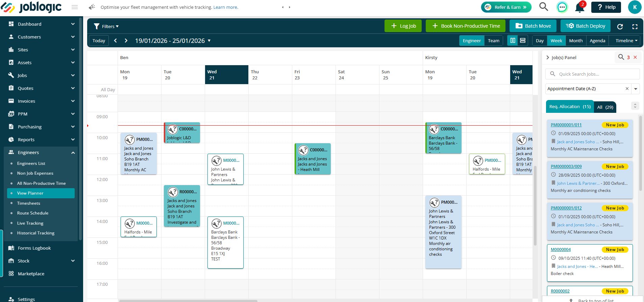Select Team grouping toggle
The image size is (644, 302).
[493, 41]
